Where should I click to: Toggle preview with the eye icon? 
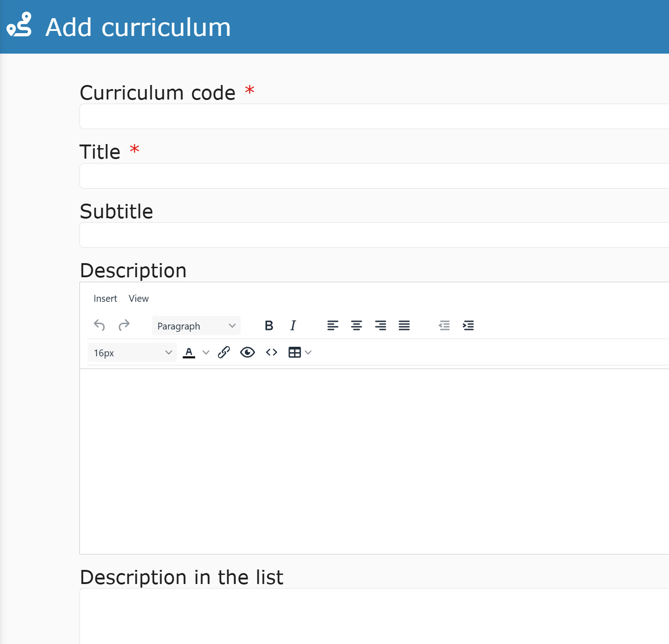[x=248, y=352]
